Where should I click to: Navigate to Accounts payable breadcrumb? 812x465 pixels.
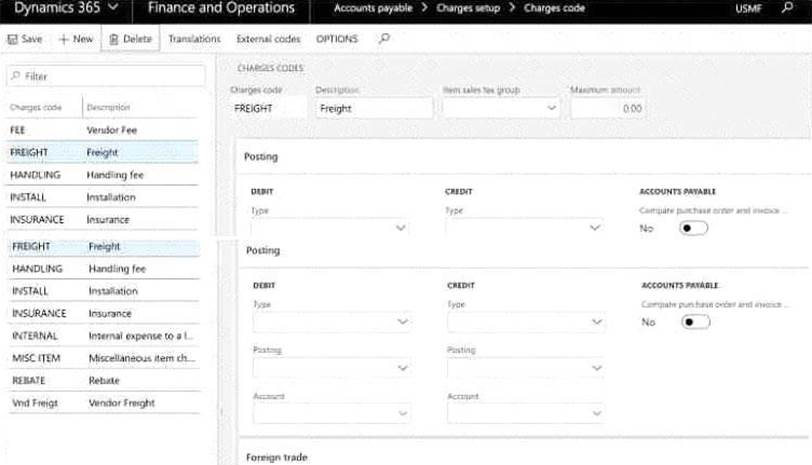coord(373,9)
